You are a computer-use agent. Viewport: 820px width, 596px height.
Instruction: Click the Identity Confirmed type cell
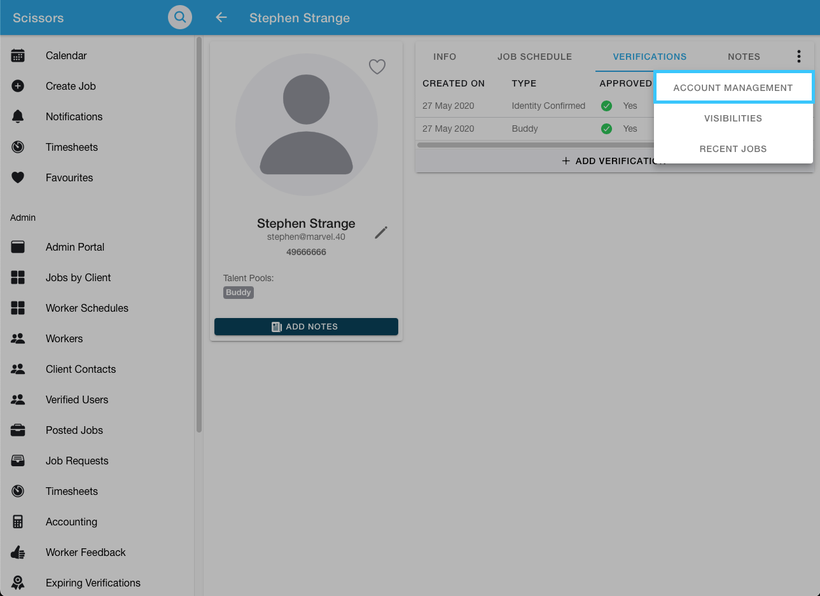548,106
